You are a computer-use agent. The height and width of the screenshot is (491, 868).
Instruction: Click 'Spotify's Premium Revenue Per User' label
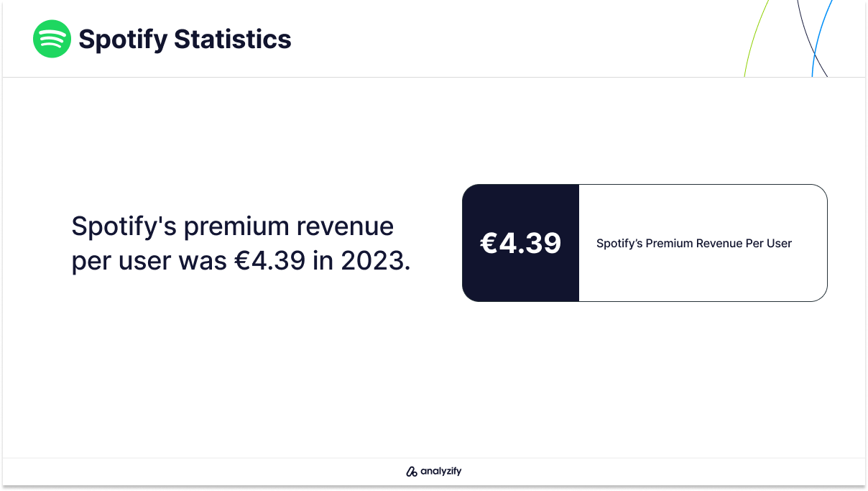[694, 244]
